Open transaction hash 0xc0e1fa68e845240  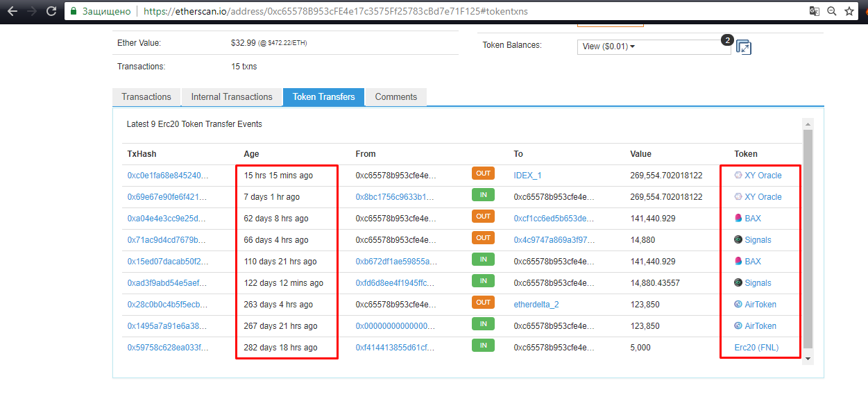168,176
